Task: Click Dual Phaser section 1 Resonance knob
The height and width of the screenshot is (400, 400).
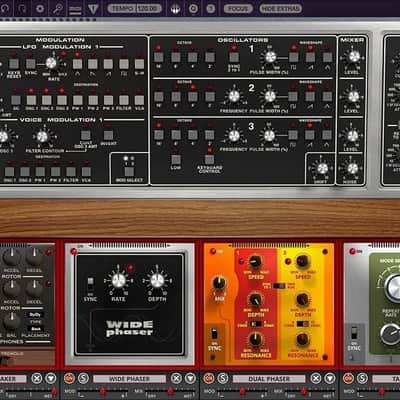Action: tap(255, 339)
